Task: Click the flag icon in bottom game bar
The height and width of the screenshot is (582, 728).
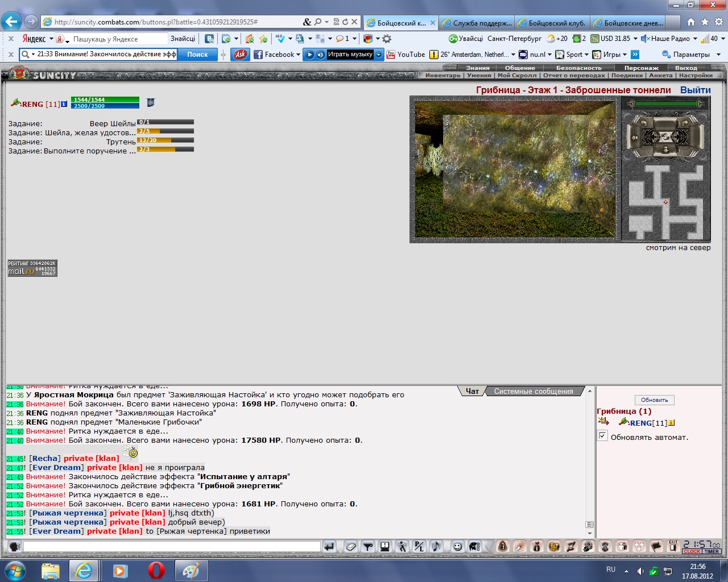Action: [656, 547]
